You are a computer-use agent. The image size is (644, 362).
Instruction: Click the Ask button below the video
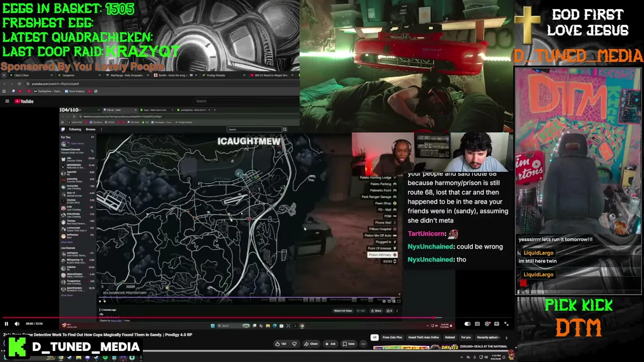[331, 344]
